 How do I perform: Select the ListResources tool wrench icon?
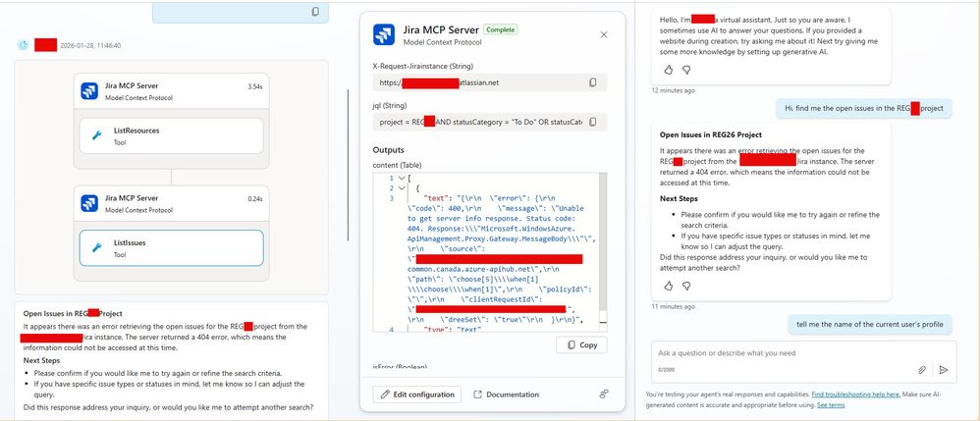pyautogui.click(x=97, y=135)
